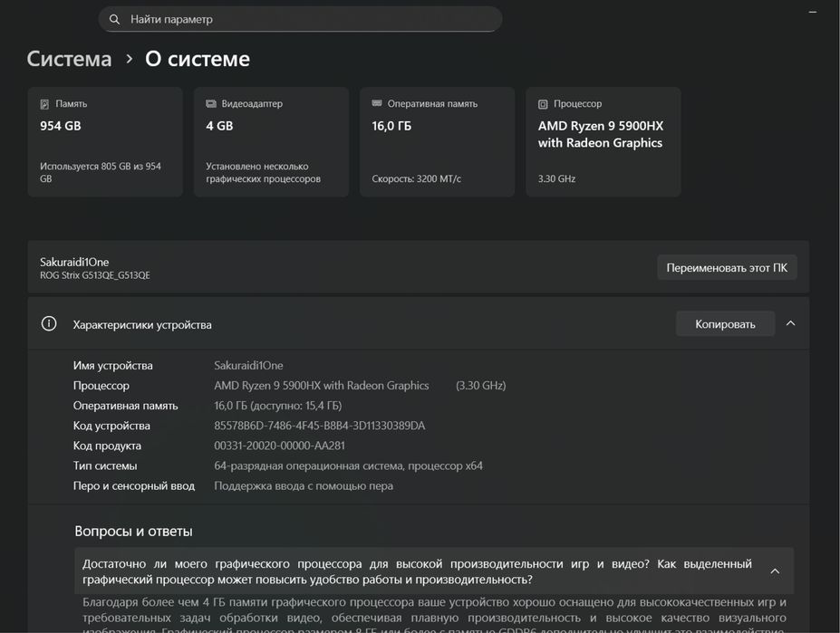The width and height of the screenshot is (840, 633).
Task: Open the 'Память' storage card
Action: [105, 142]
